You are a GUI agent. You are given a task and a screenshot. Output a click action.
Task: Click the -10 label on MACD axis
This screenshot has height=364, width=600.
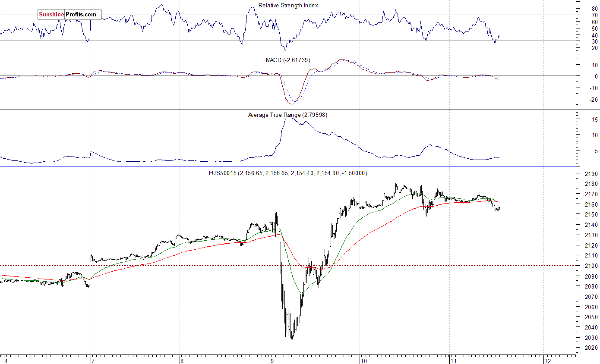pyautogui.click(x=594, y=88)
